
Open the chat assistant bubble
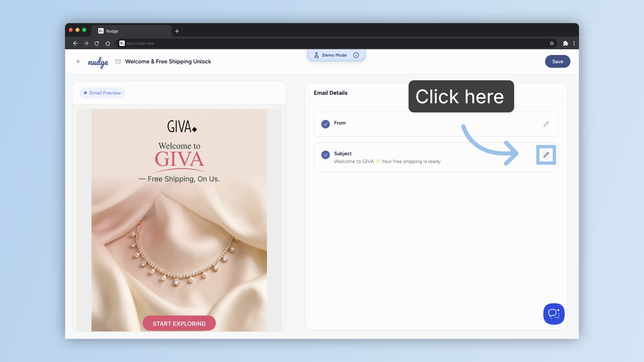click(554, 314)
